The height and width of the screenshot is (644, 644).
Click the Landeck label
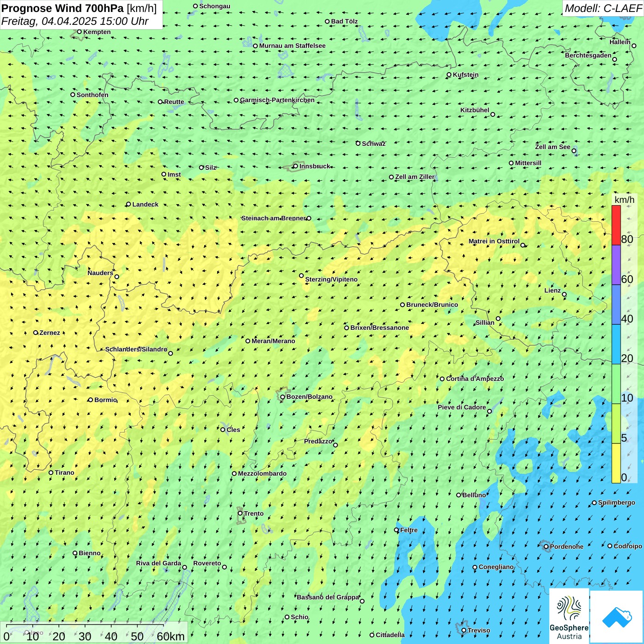[145, 204]
